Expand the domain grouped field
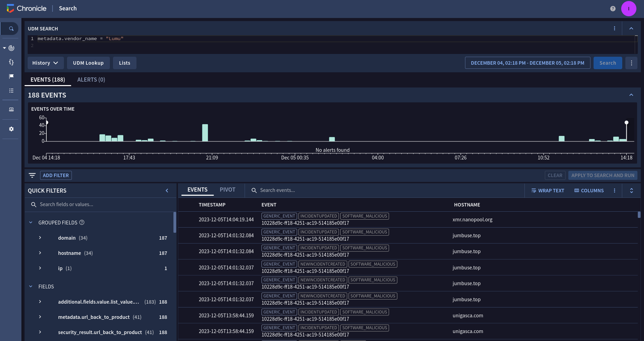This screenshot has height=341, width=644. pyautogui.click(x=40, y=238)
